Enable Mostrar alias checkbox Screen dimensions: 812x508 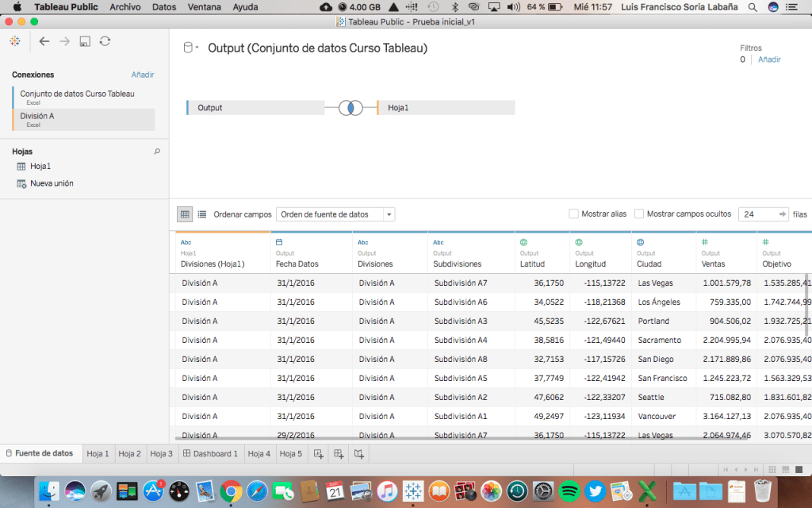(574, 214)
